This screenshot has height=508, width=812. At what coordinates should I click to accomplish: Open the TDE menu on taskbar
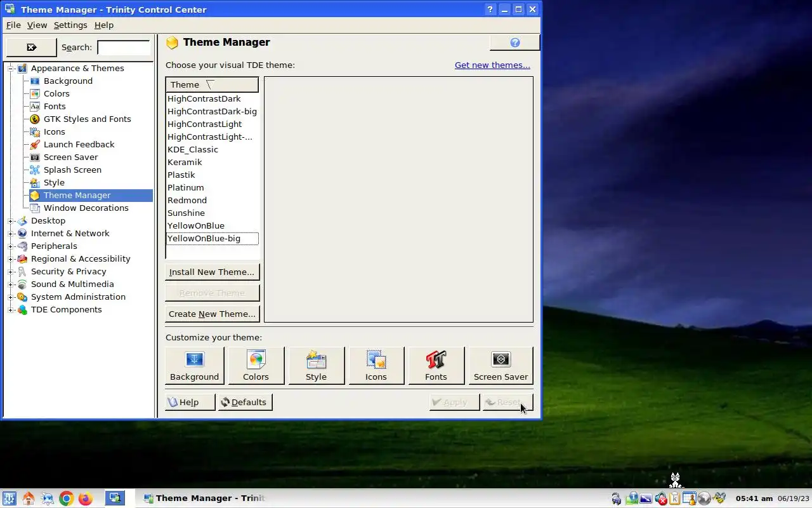[9, 498]
